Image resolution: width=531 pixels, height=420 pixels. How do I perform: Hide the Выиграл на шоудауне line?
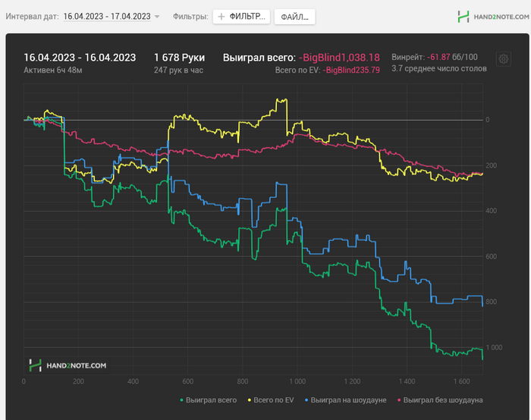pos(348,400)
